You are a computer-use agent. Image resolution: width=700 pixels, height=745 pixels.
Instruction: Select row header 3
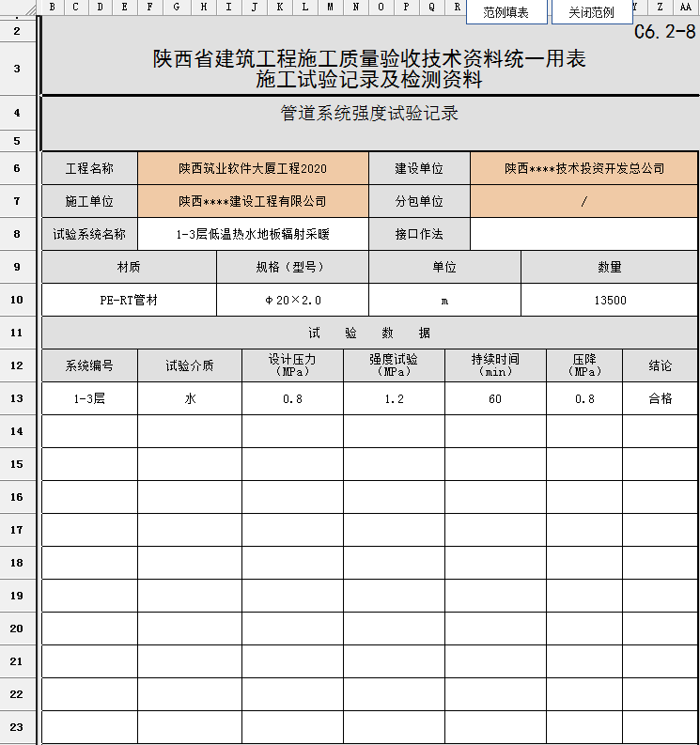coord(17,69)
